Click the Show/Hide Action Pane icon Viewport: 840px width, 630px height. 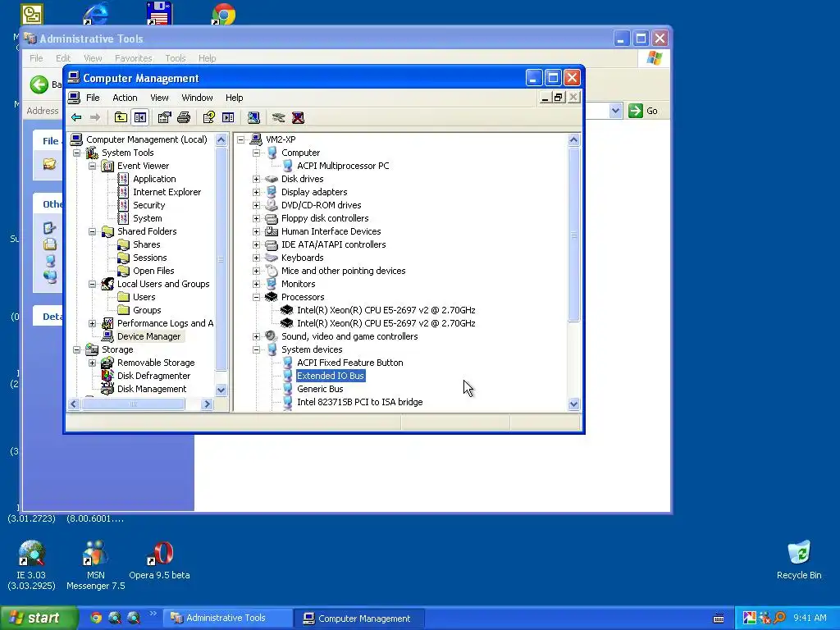[x=228, y=117]
